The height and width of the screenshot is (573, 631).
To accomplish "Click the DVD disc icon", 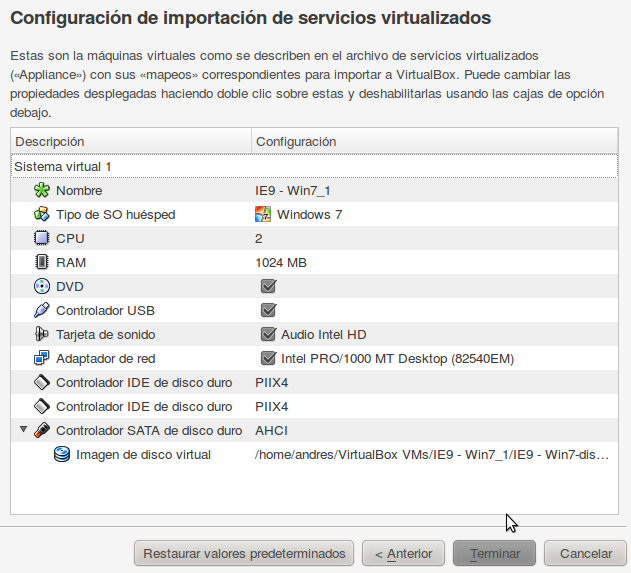I will point(42,286).
